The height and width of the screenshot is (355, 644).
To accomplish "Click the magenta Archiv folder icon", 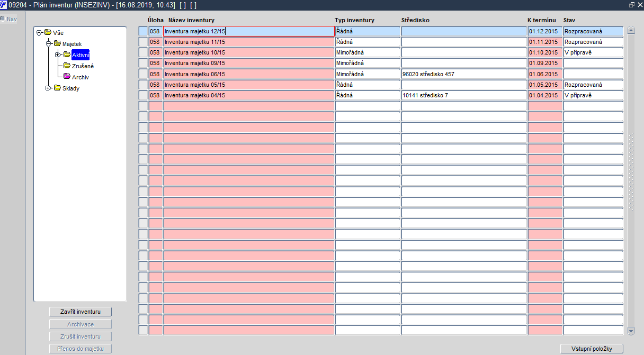I will pos(67,77).
